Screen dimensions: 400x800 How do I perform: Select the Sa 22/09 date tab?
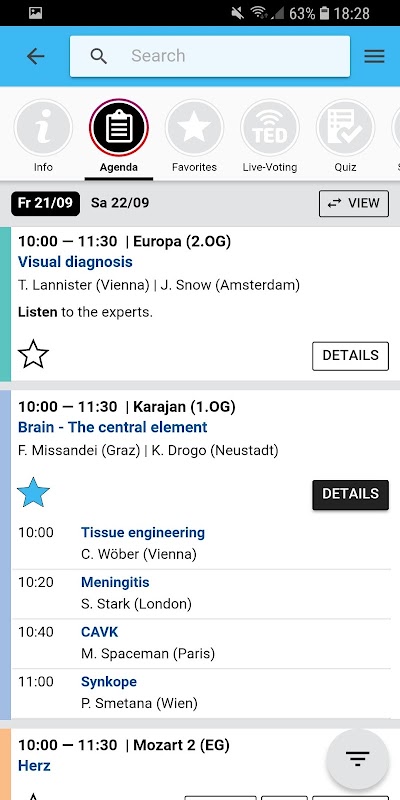120,203
